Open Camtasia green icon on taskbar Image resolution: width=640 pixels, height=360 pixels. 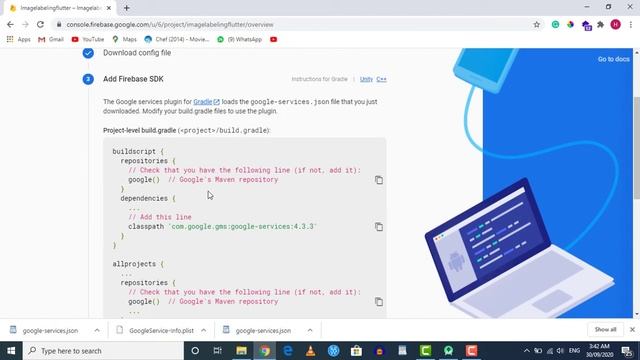[x=425, y=351]
